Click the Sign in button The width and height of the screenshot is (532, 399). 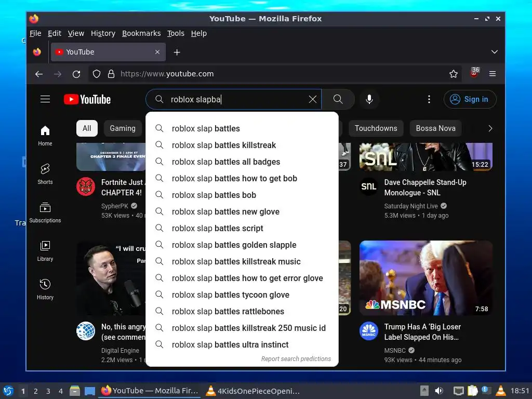pos(470,99)
